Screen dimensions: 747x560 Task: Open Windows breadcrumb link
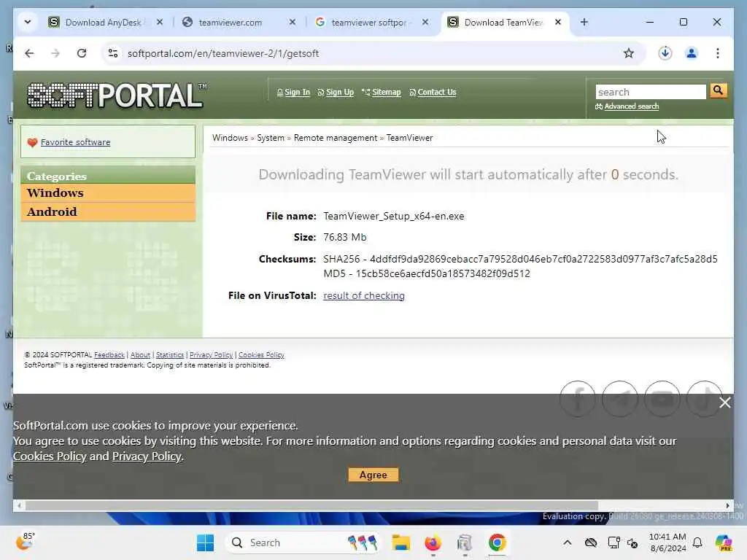[230, 138]
